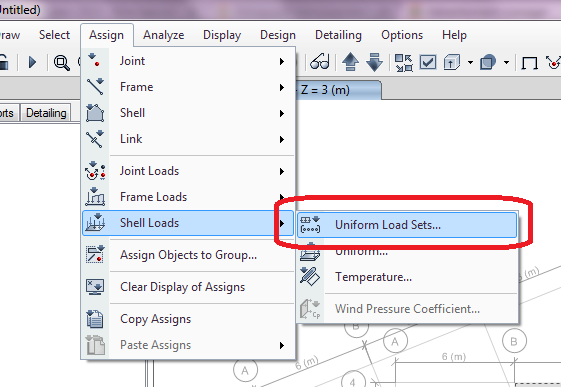
Task: Expand the Frame submenu arrow
Action: point(282,87)
